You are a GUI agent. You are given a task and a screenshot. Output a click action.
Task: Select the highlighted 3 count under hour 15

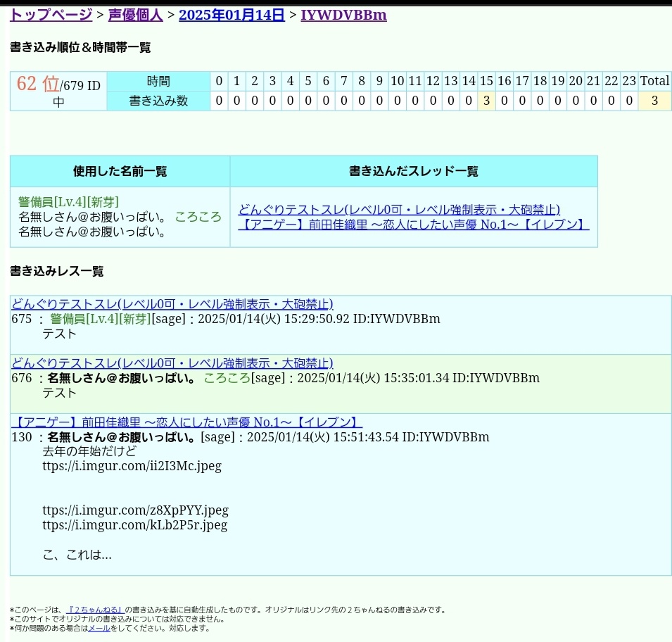click(x=486, y=101)
